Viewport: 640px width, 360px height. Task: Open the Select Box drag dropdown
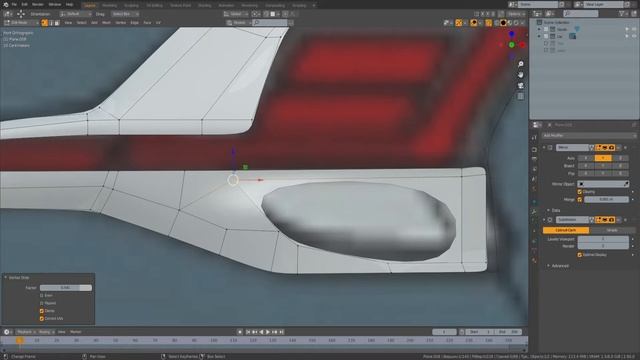click(x=124, y=14)
